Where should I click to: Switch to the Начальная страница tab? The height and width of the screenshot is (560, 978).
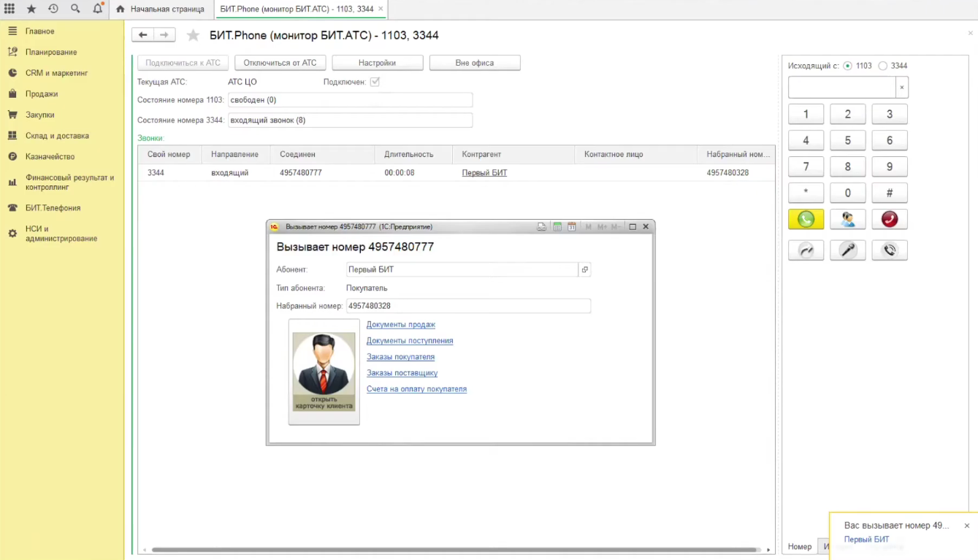(x=160, y=9)
